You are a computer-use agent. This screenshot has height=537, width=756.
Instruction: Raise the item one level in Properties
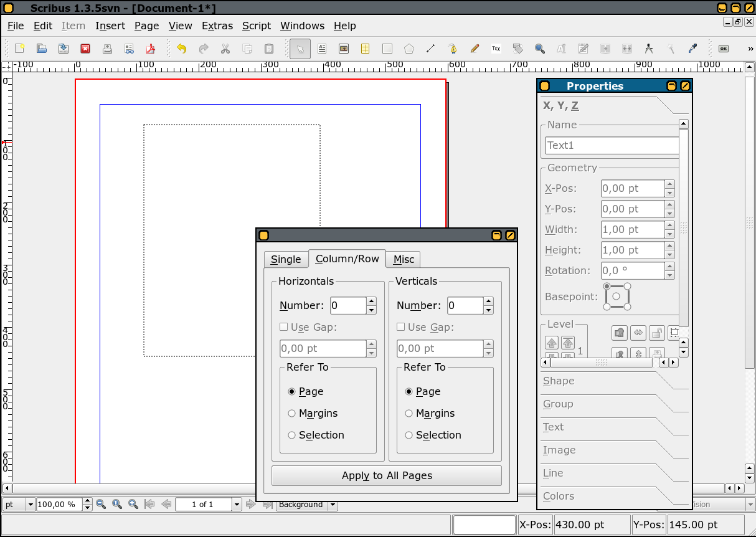[x=552, y=343]
